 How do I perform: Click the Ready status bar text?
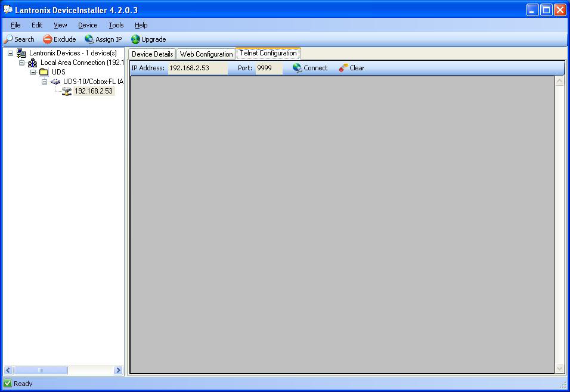[23, 384]
